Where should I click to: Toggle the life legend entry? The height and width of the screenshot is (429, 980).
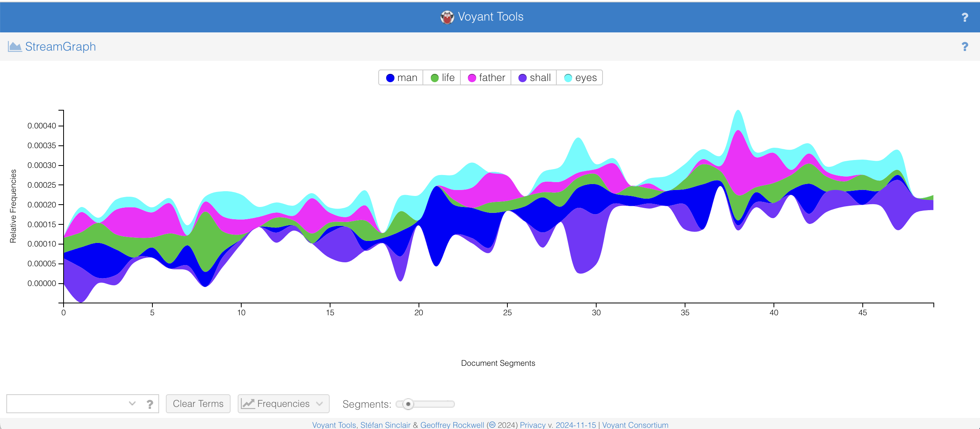443,78
